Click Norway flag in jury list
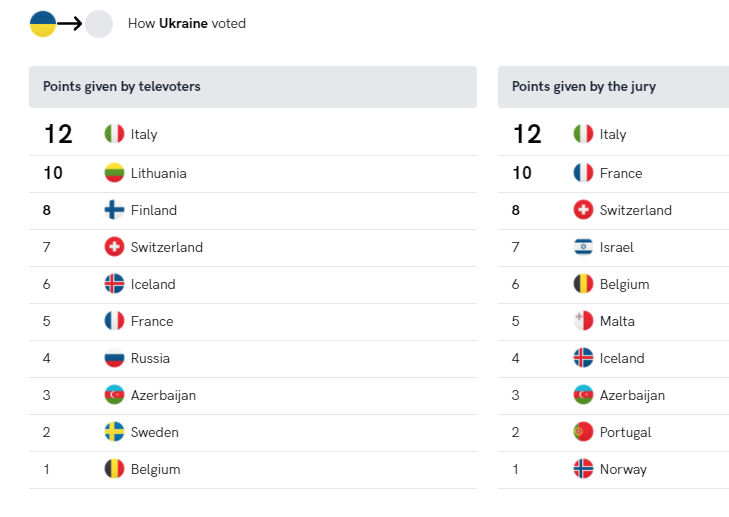 [583, 469]
